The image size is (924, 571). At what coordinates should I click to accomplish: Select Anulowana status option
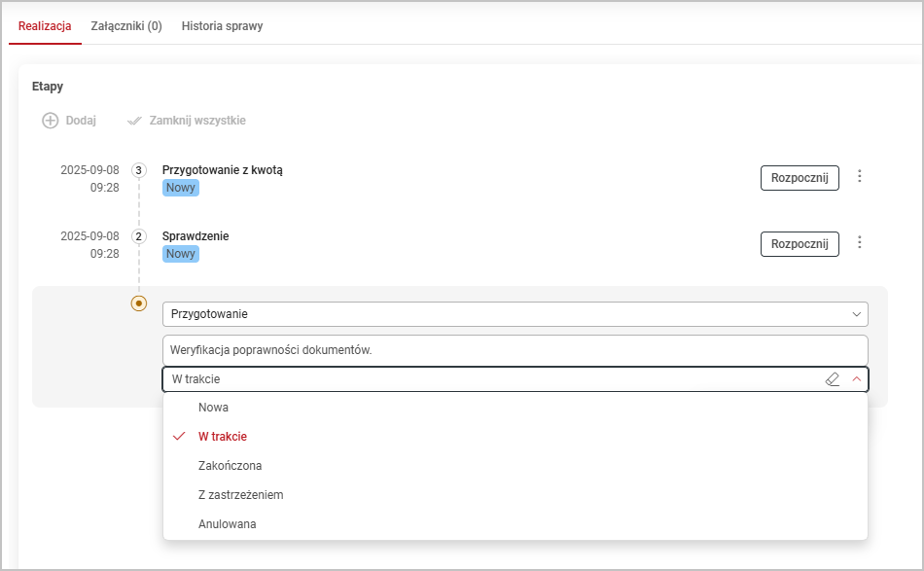pyautogui.click(x=227, y=524)
